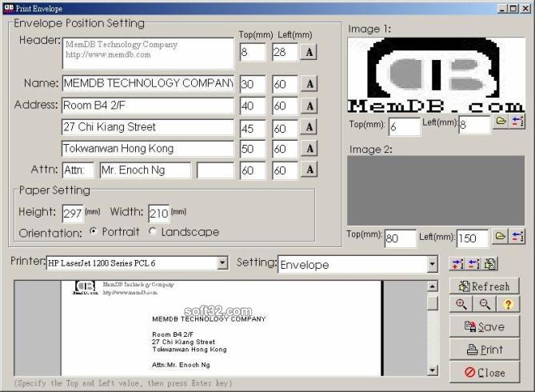Add a new setting with plus arrow icon

(457, 264)
